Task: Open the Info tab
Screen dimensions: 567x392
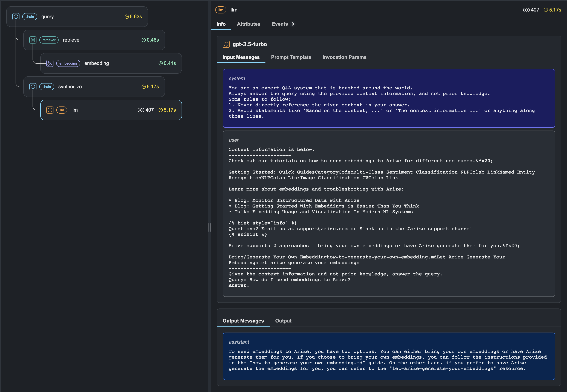Action: [x=221, y=24]
